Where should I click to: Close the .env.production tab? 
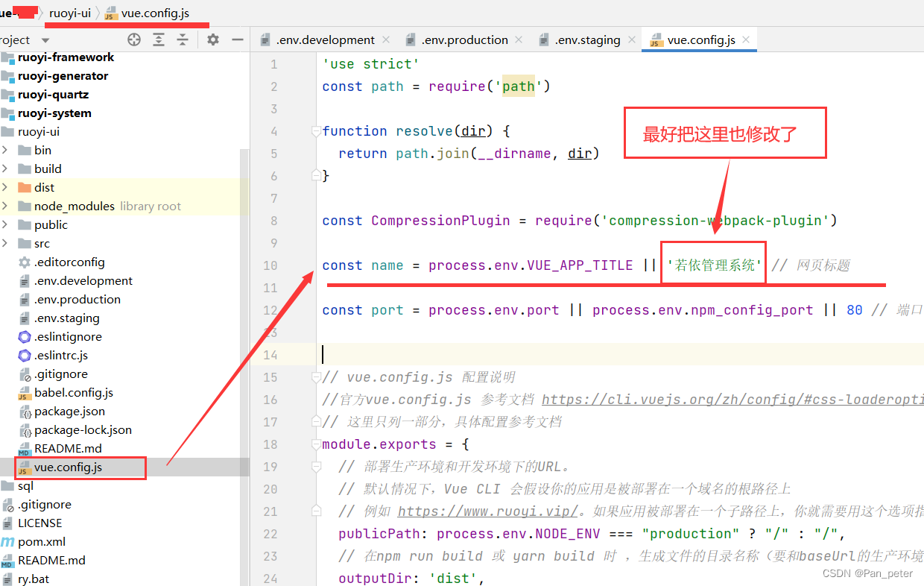point(519,40)
